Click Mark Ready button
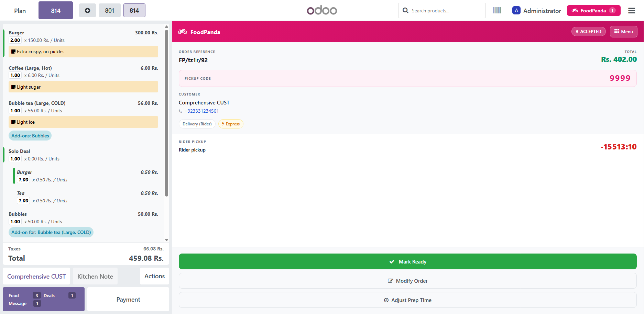Screen dimensions: 644x314 coord(407,261)
